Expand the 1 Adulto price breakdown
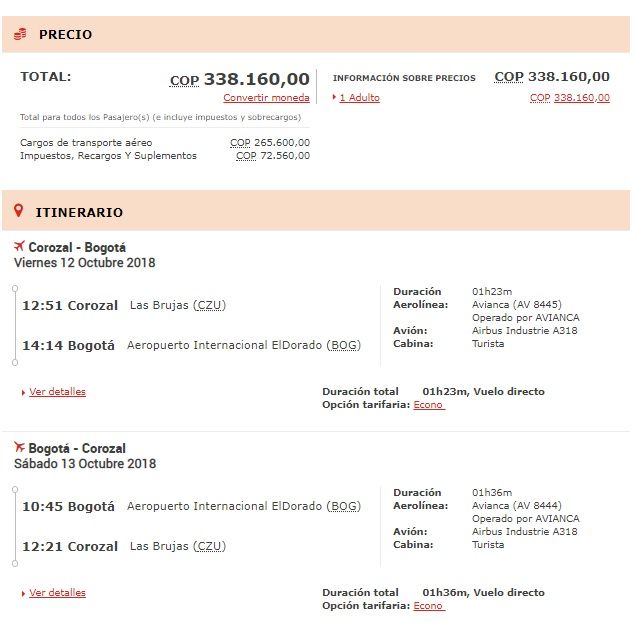The image size is (637, 627). click(359, 98)
